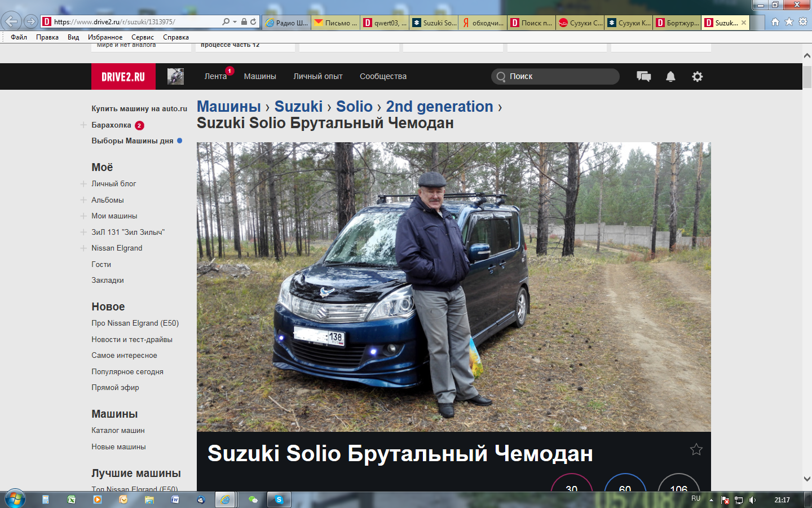Show hidden system tray icons arrow
Screen dimensions: 812x508
(x=711, y=500)
